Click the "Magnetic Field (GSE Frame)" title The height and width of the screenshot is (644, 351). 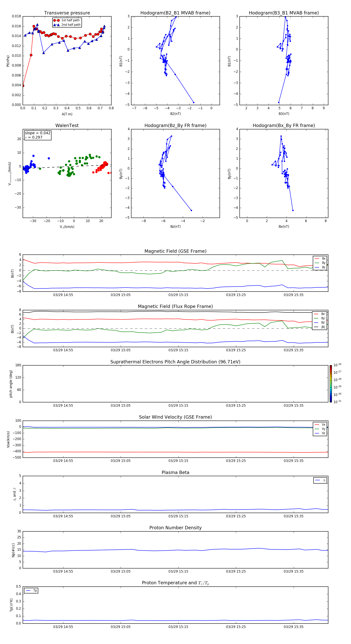point(175,251)
